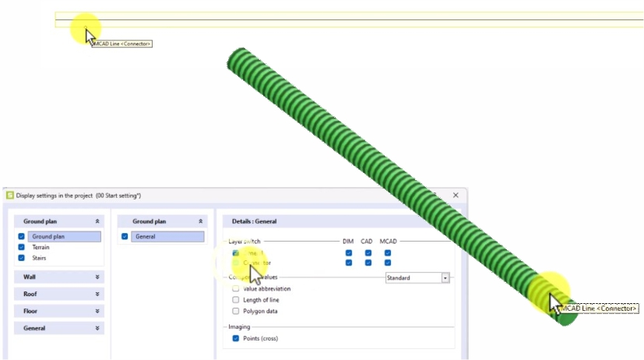
Task: Toggle the Connector row DIM checkbox
Action: coord(348,263)
